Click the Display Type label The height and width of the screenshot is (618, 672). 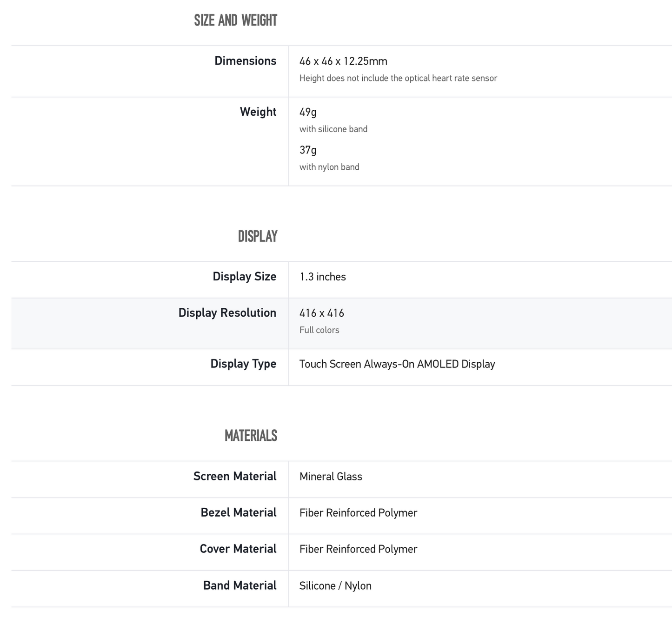(x=243, y=364)
